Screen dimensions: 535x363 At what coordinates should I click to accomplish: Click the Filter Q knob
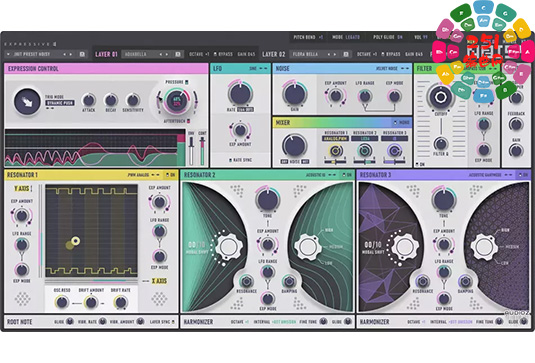[x=441, y=144]
